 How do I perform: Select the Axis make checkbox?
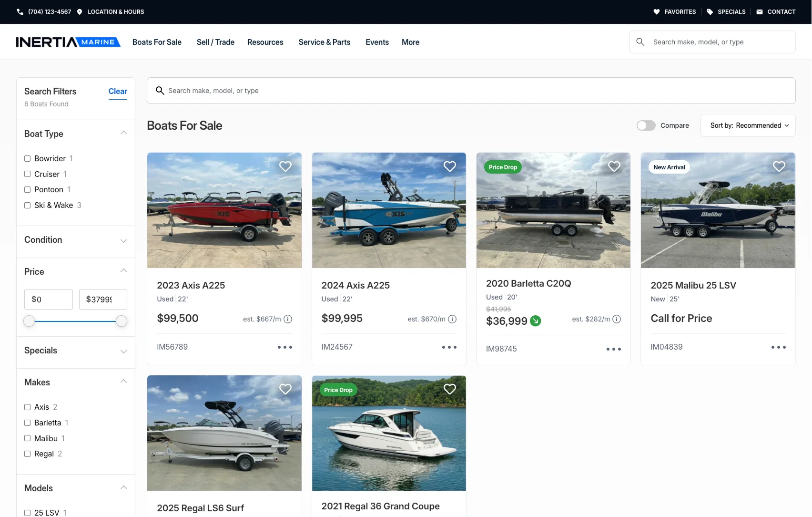28,407
